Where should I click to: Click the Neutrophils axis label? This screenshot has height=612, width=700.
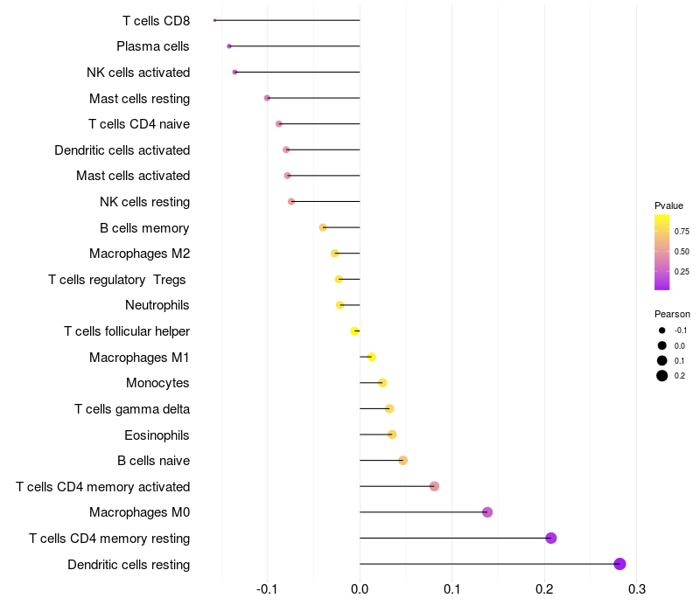[157, 305]
